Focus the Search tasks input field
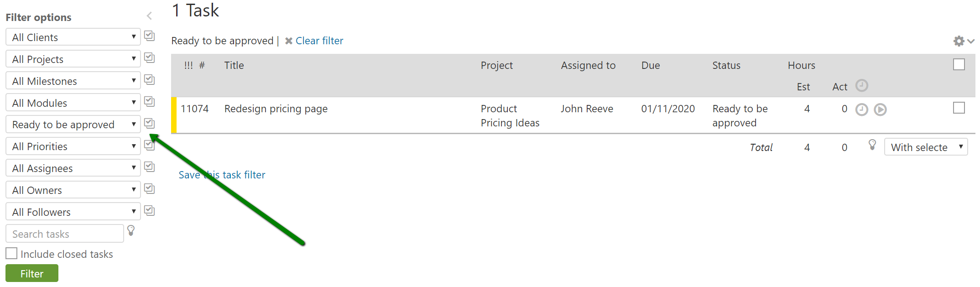Screen dimensions: 980x287 [x=64, y=234]
